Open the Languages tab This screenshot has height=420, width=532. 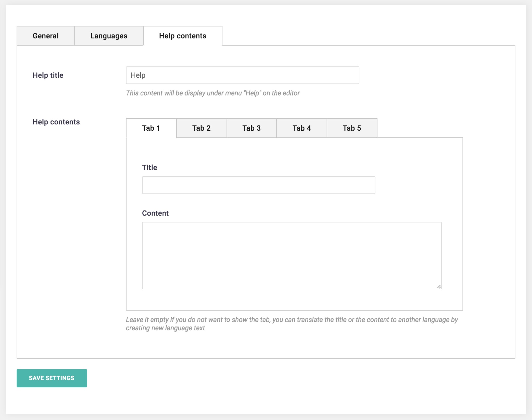[109, 36]
